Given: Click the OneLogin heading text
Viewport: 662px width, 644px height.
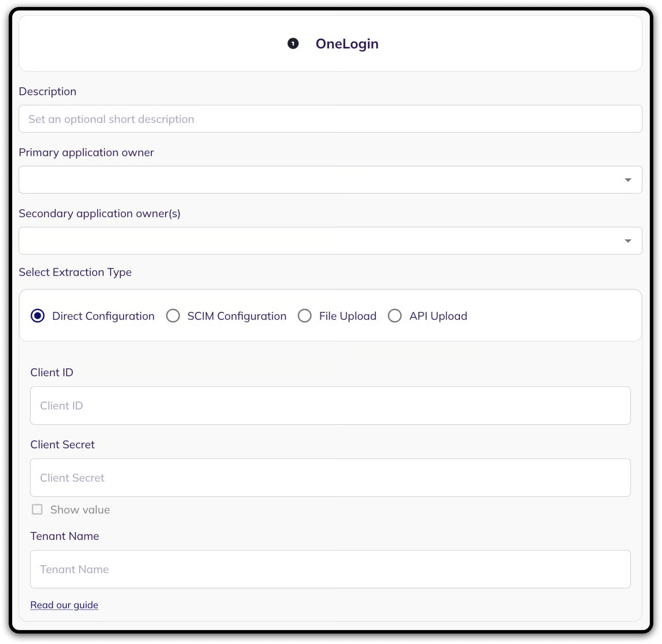Looking at the screenshot, I should tap(347, 44).
